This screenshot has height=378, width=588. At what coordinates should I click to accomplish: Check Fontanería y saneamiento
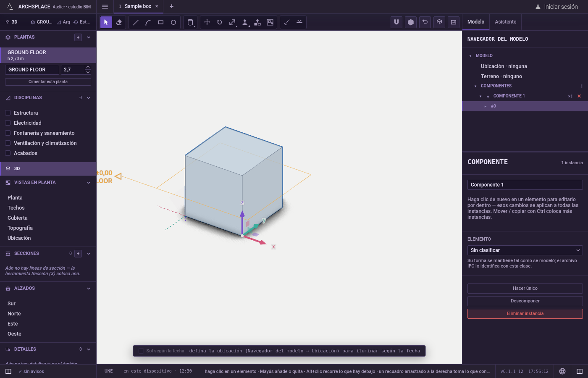point(8,133)
